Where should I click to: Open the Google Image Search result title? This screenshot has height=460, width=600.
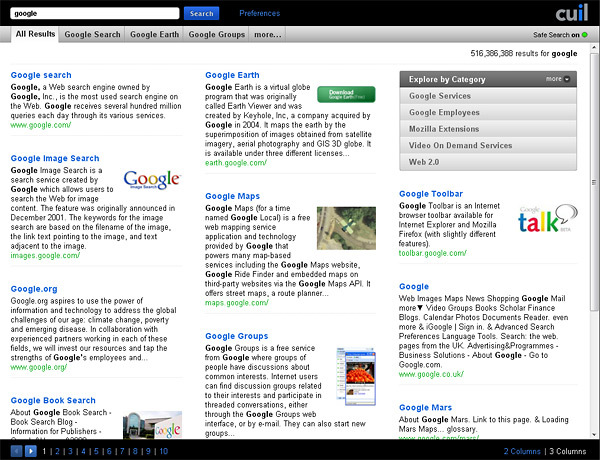[x=55, y=158]
